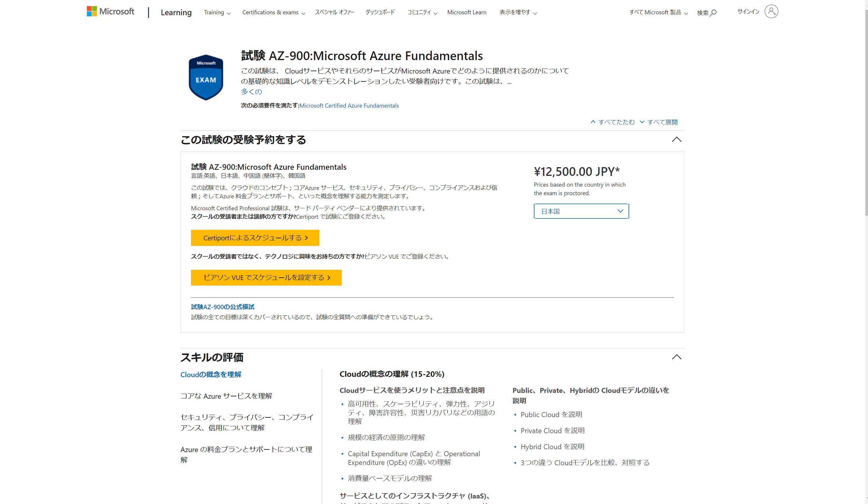This screenshot has height=504, width=868.
Task: Open the 日本国 country dropdown
Action: 581,211
